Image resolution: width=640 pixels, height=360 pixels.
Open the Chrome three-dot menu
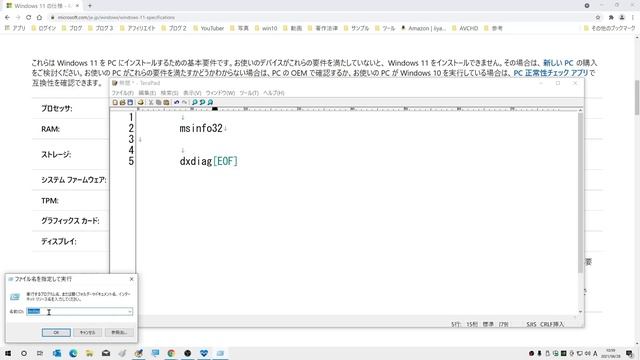(x=633, y=18)
